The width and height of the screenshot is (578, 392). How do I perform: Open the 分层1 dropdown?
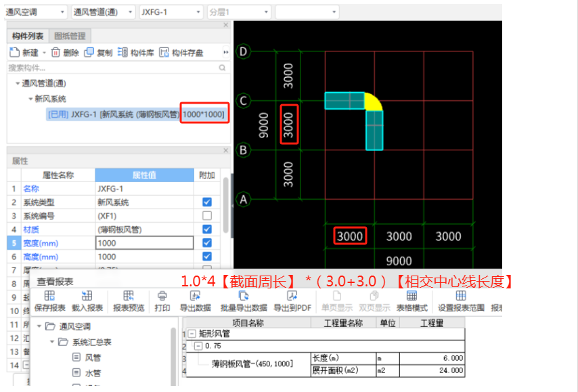click(x=266, y=12)
